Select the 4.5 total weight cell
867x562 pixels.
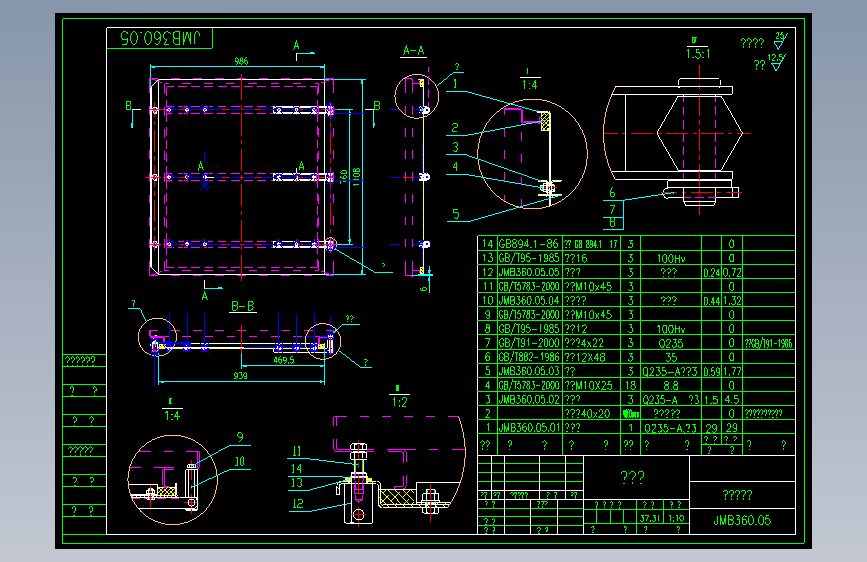click(x=732, y=399)
